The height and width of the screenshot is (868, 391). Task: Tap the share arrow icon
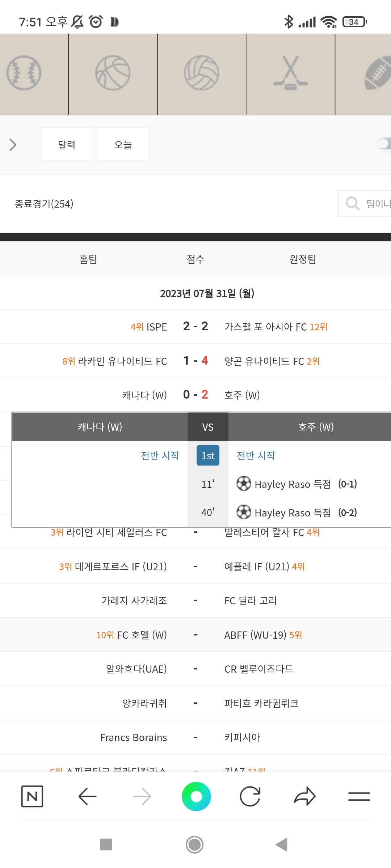304,796
